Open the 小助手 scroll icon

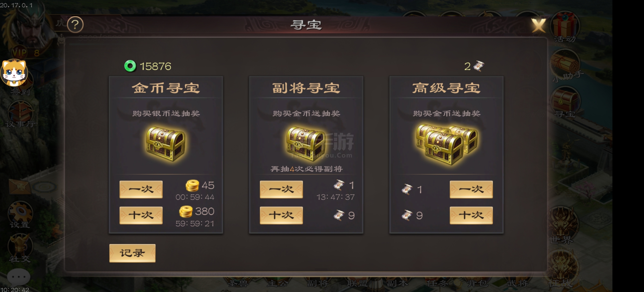pyautogui.click(x=565, y=65)
